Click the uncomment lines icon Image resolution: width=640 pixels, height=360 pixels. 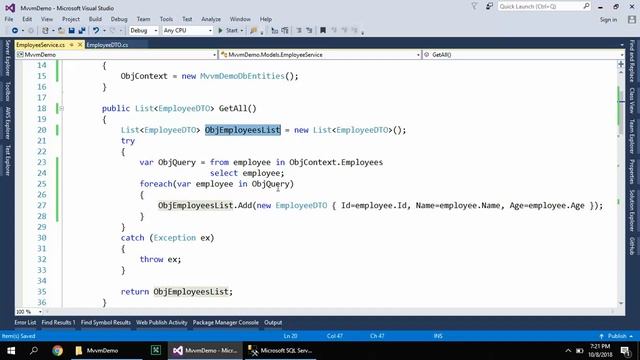(x=285, y=31)
